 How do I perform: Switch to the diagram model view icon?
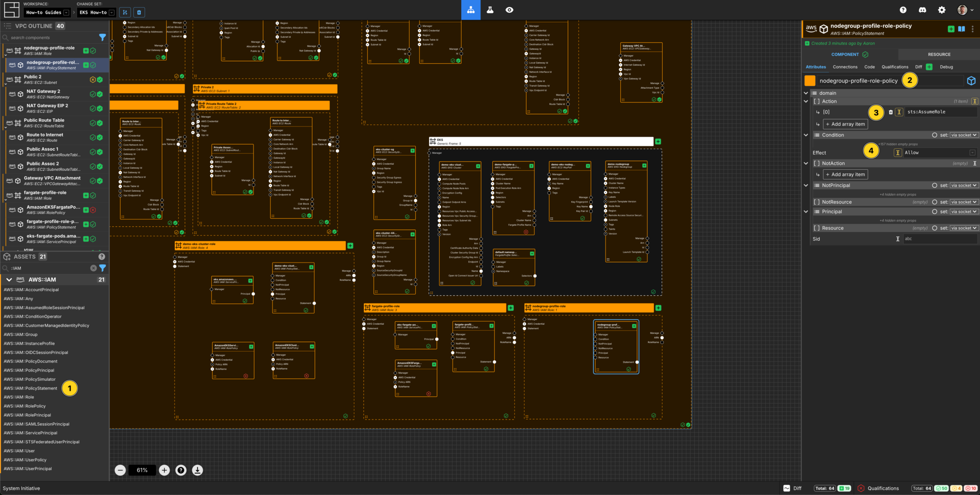(x=470, y=10)
